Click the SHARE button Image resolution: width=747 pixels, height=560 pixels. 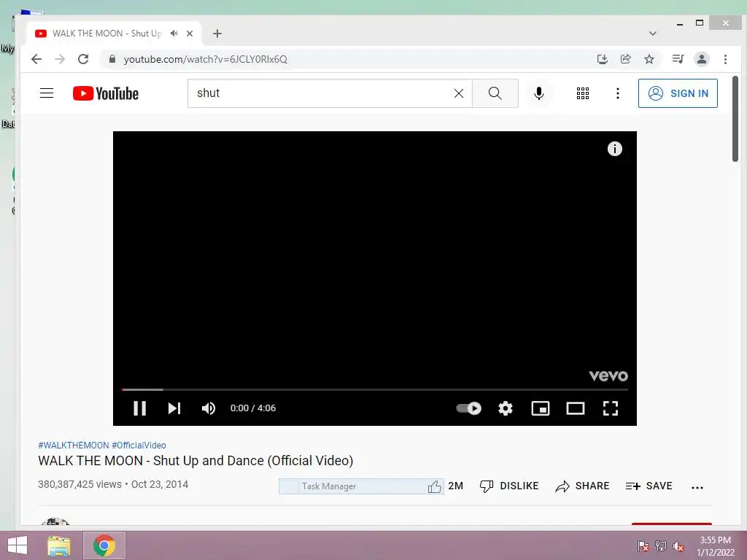582,486
